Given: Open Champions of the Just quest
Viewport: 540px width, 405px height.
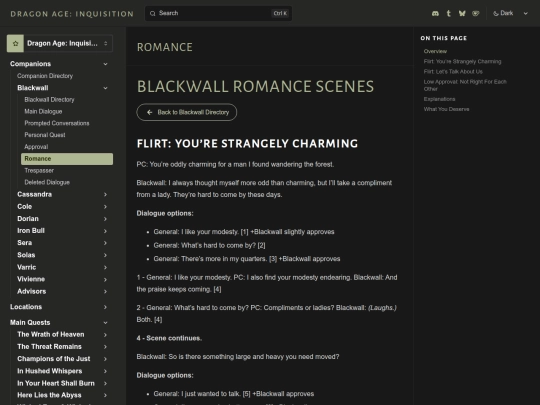Looking at the screenshot, I should tap(54, 359).
